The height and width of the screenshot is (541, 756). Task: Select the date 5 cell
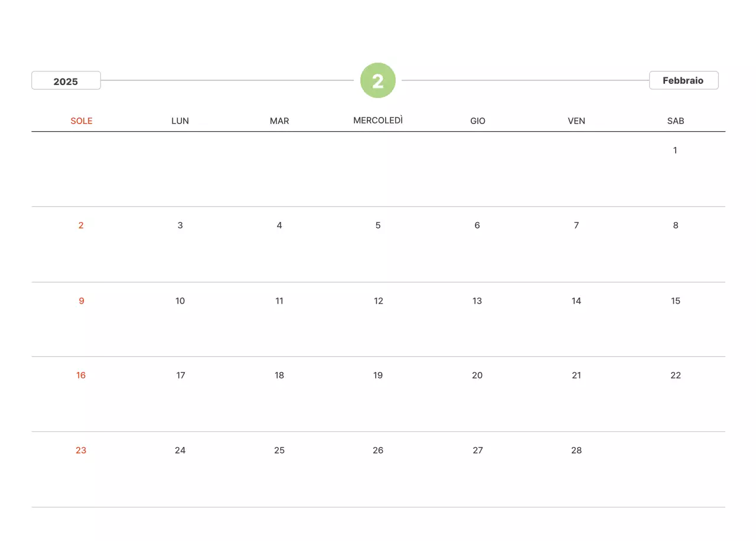(378, 226)
